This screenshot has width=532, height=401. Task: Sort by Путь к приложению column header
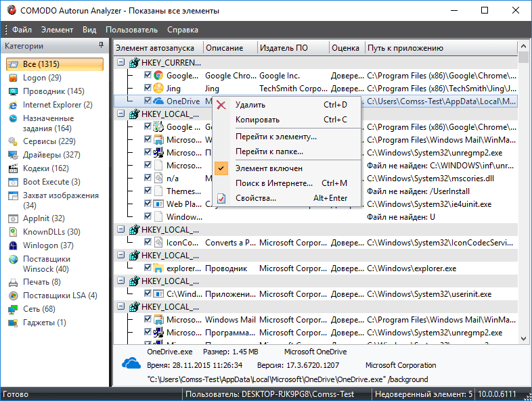441,48
